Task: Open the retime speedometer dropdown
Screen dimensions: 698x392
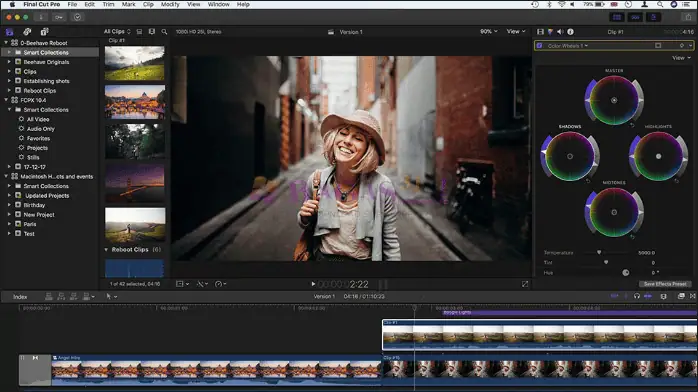Action: (x=220, y=284)
